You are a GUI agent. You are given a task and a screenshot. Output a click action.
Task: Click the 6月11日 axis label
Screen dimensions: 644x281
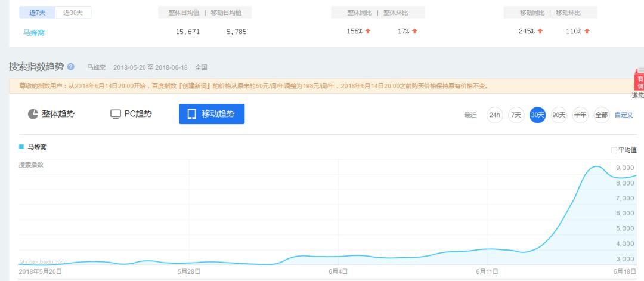point(487,271)
